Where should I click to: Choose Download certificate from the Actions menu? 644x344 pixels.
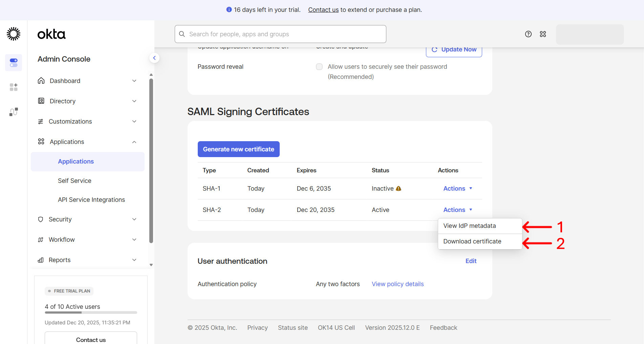coord(472,241)
